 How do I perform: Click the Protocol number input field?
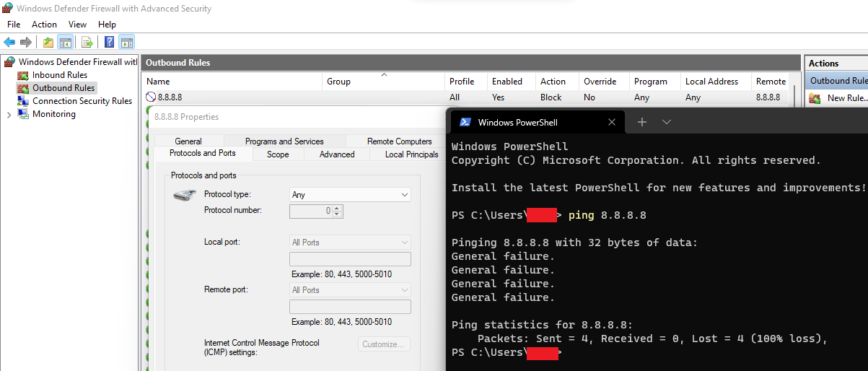pos(311,211)
